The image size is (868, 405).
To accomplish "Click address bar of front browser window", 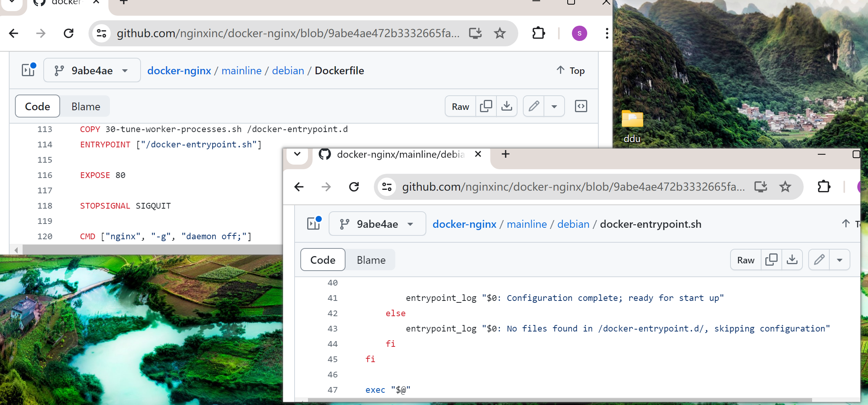I will (573, 187).
